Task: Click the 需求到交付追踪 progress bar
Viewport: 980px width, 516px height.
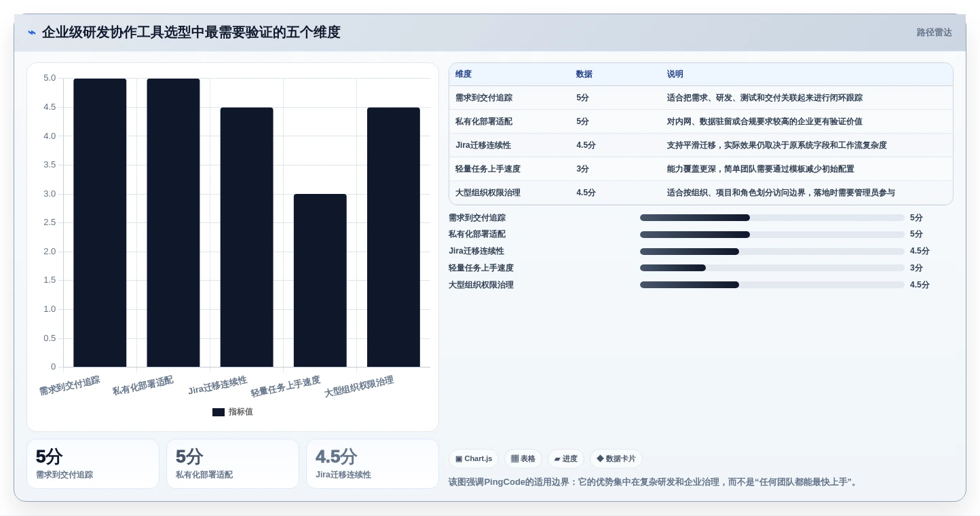Action: [x=772, y=218]
